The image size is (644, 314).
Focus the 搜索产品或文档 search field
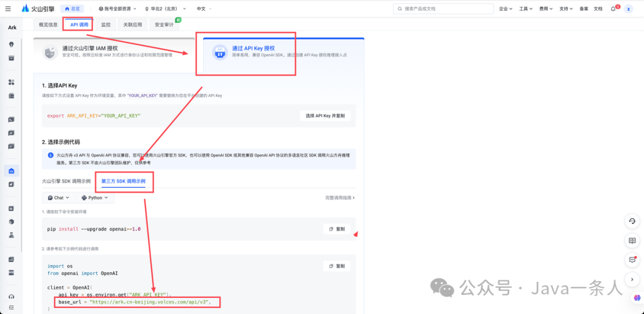click(443, 8)
